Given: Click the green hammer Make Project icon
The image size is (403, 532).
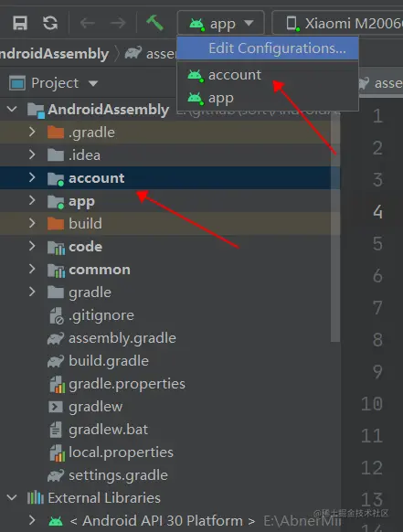Looking at the screenshot, I should pyautogui.click(x=154, y=23).
